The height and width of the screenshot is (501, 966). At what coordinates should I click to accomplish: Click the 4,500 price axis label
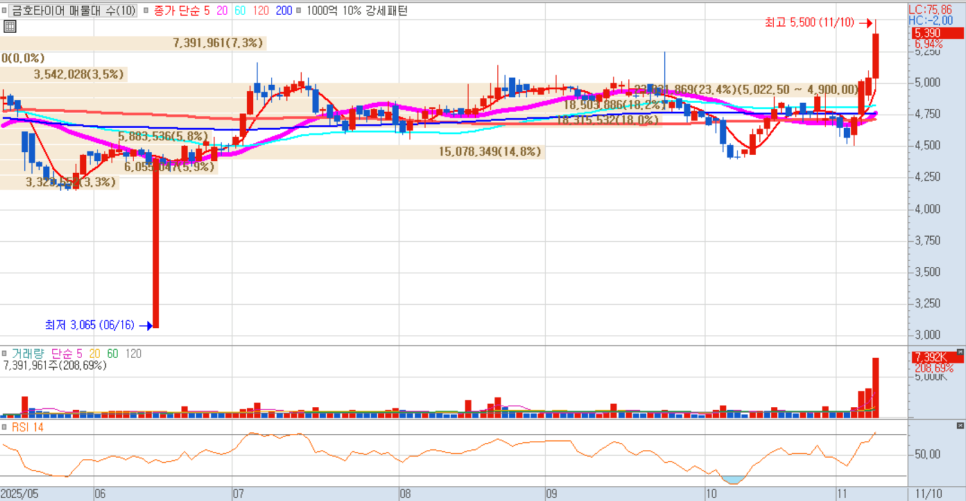(x=928, y=145)
